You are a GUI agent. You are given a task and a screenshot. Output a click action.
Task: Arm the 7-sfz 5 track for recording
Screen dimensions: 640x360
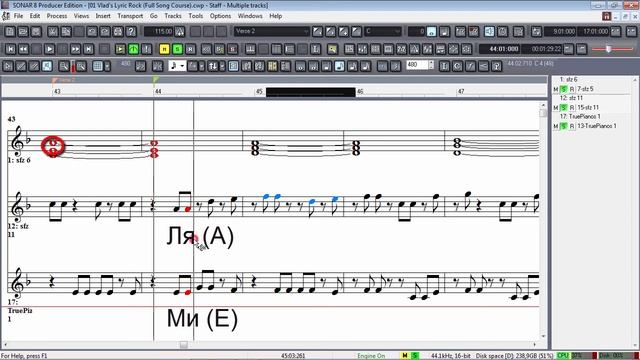[572, 89]
